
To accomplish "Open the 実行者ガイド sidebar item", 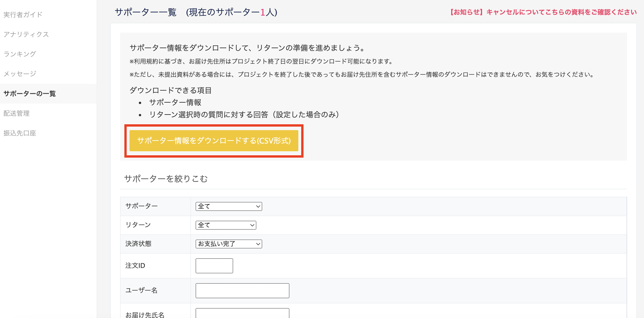I will 22,14.
